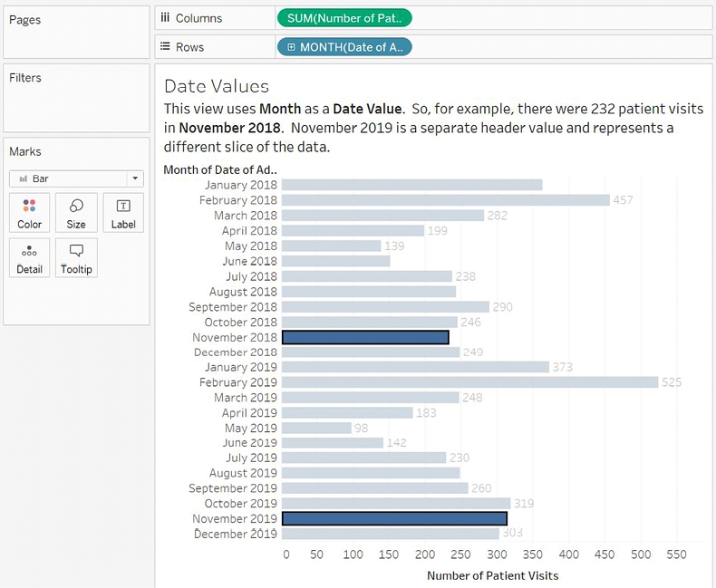
Task: Click the Filters shelf
Action: [x=76, y=98]
